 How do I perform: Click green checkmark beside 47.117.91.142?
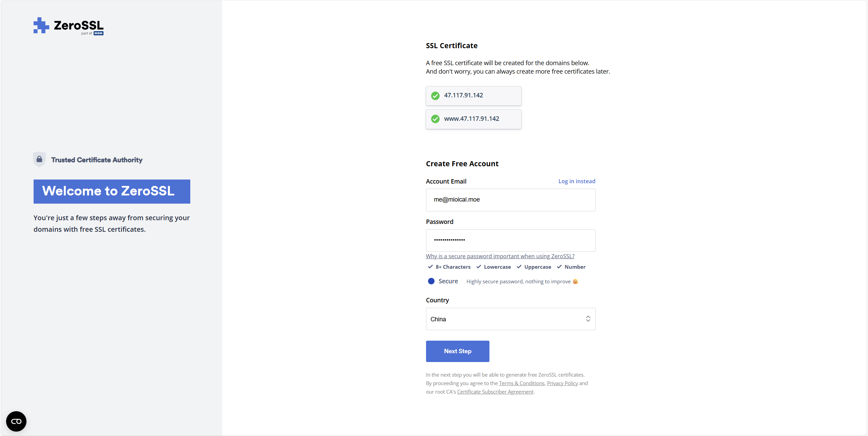435,96
